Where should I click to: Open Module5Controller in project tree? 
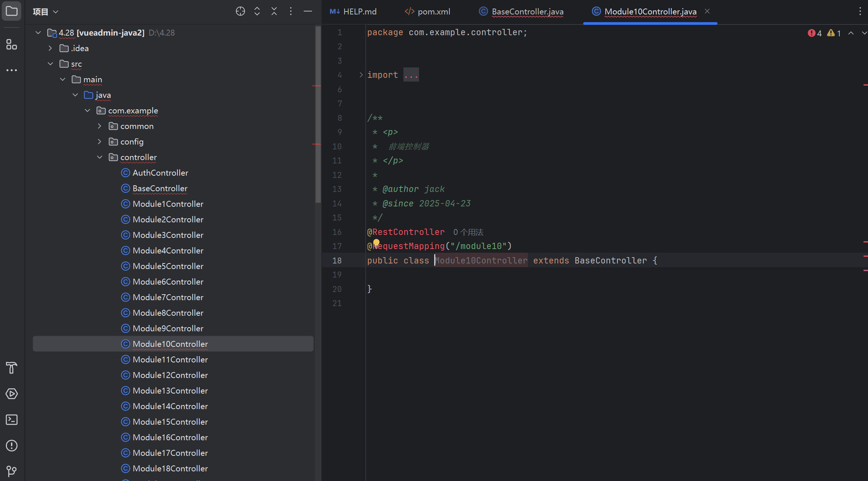coord(168,266)
